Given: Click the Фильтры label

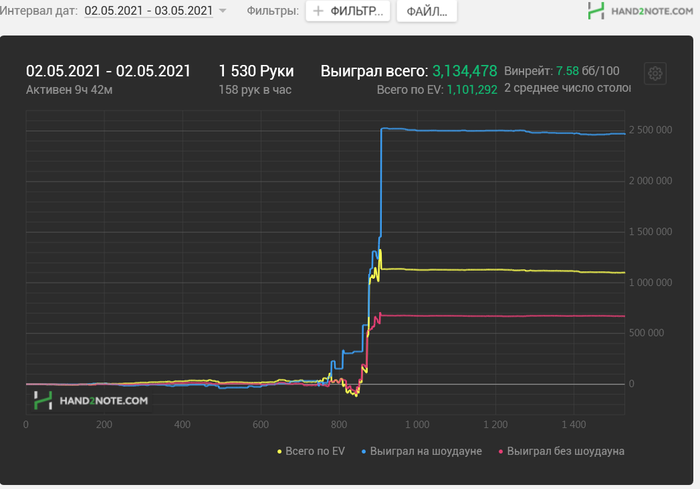Looking at the screenshot, I should [272, 11].
